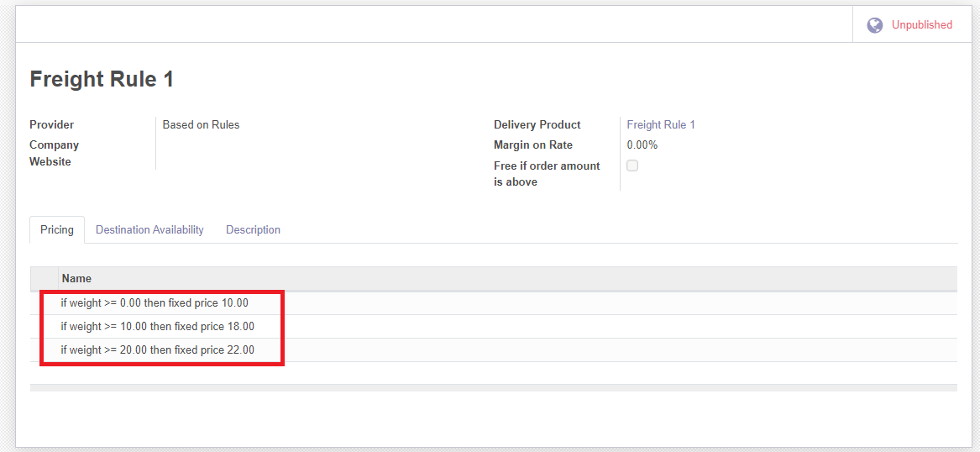980x452 pixels.
Task: Click the Free if order amount label
Action: tap(546, 166)
